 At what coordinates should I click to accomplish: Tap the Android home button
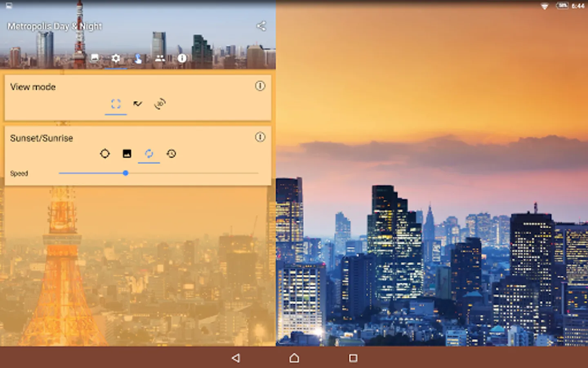[294, 358]
